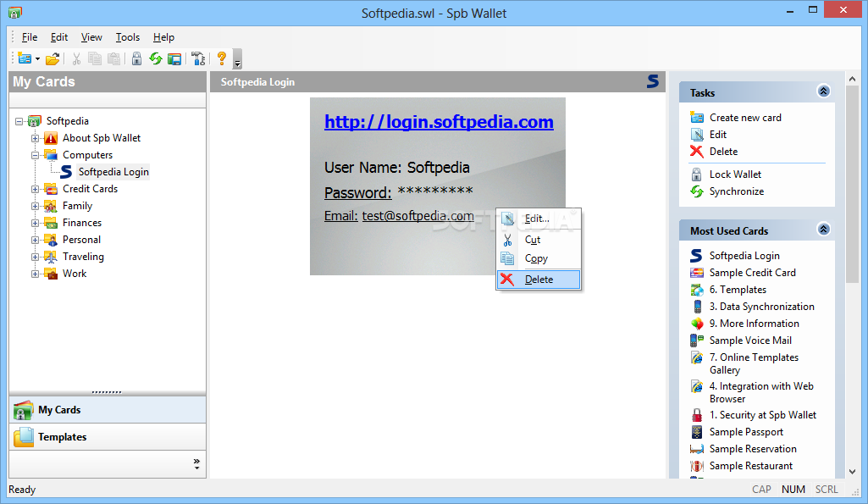The width and height of the screenshot is (868, 504).
Task: Click the Lock wallet padlock toolbar icon
Action: pos(136,58)
